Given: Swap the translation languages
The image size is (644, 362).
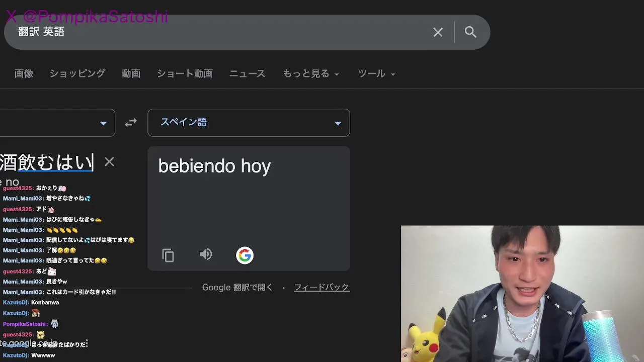Looking at the screenshot, I should point(131,123).
